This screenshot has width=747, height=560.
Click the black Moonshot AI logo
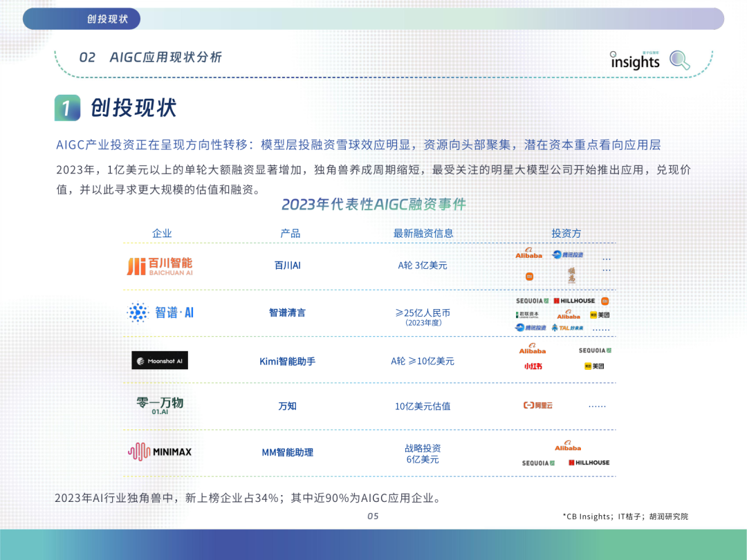tap(160, 360)
